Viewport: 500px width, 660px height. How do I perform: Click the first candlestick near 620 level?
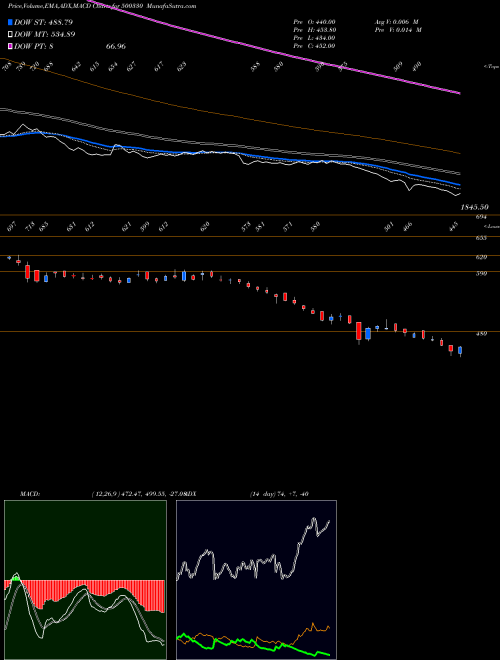click(x=9, y=258)
